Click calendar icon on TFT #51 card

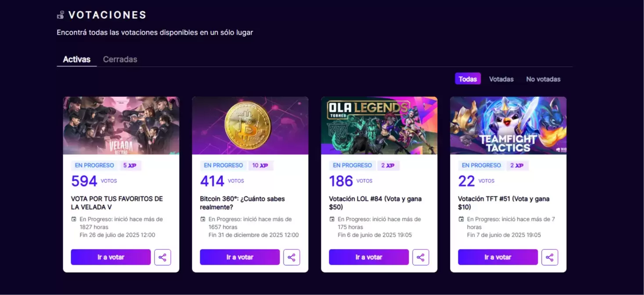[x=461, y=219]
